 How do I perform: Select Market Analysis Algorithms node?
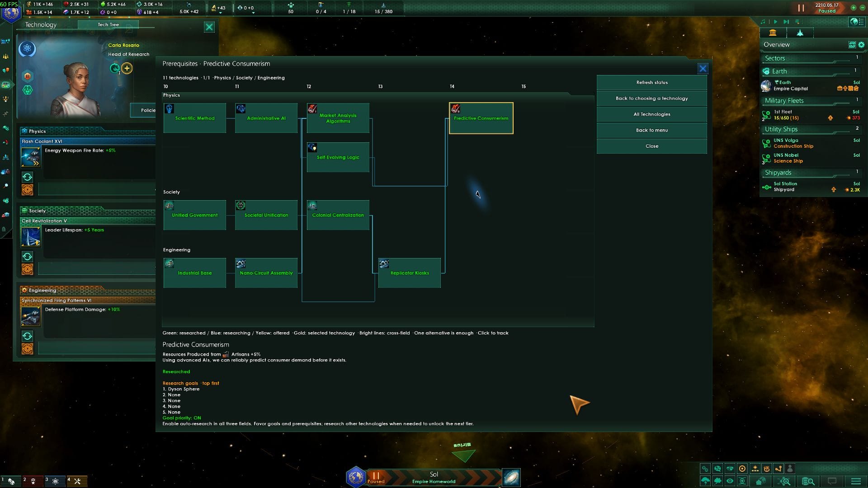click(338, 118)
